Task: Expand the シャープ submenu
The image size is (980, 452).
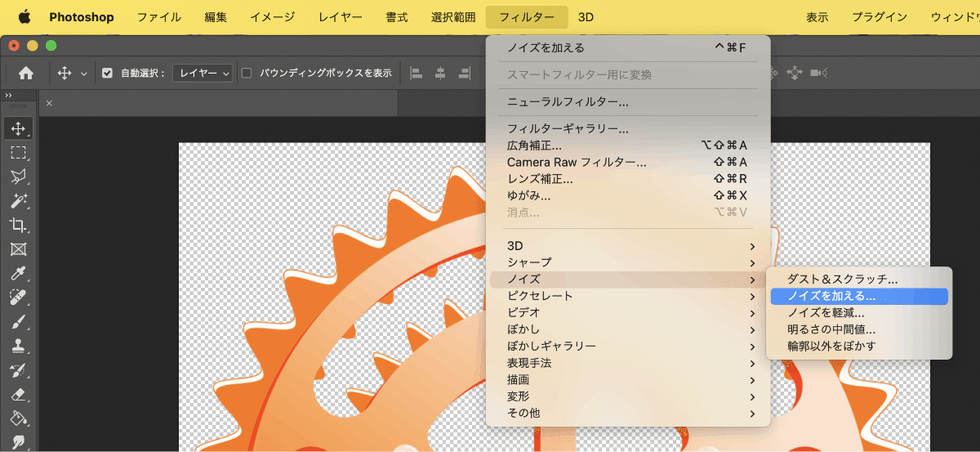Action: [x=628, y=262]
